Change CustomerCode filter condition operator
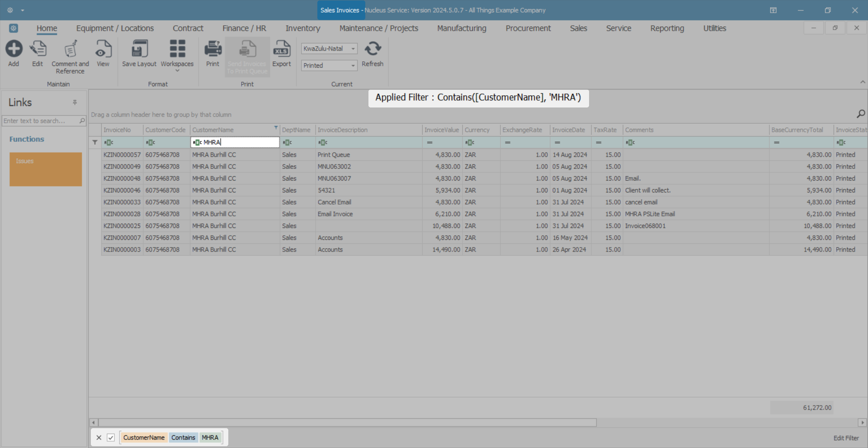 [x=151, y=143]
